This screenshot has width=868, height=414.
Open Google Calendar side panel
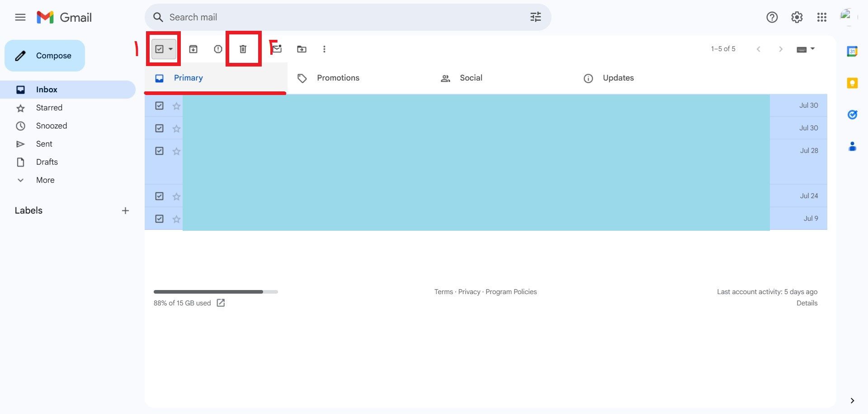[x=852, y=52]
